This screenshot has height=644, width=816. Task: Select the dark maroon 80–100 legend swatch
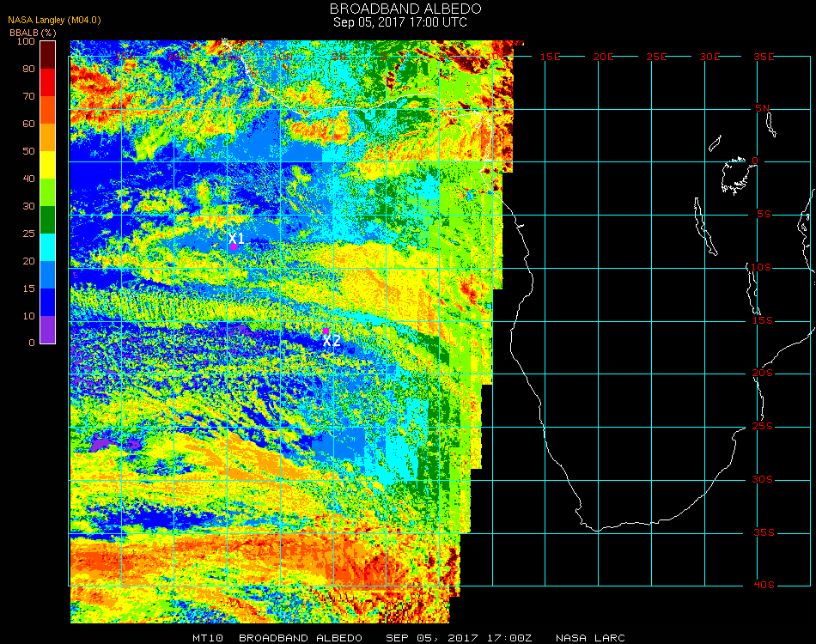tap(48, 55)
